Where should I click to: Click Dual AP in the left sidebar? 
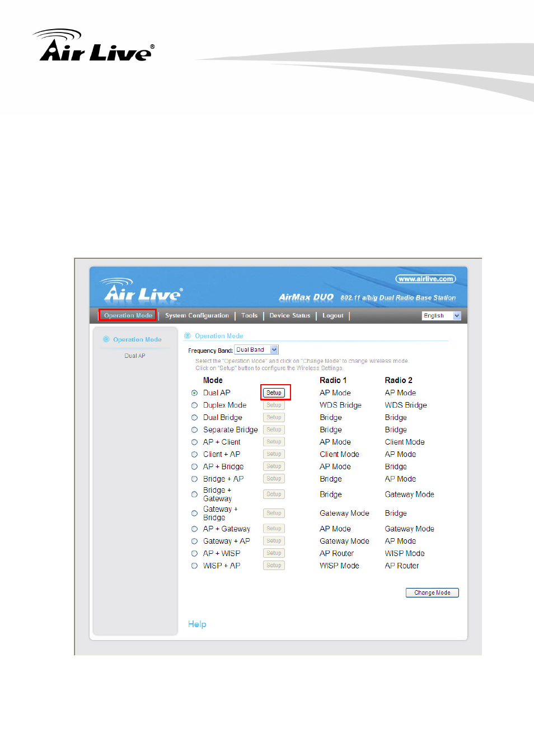pos(135,356)
